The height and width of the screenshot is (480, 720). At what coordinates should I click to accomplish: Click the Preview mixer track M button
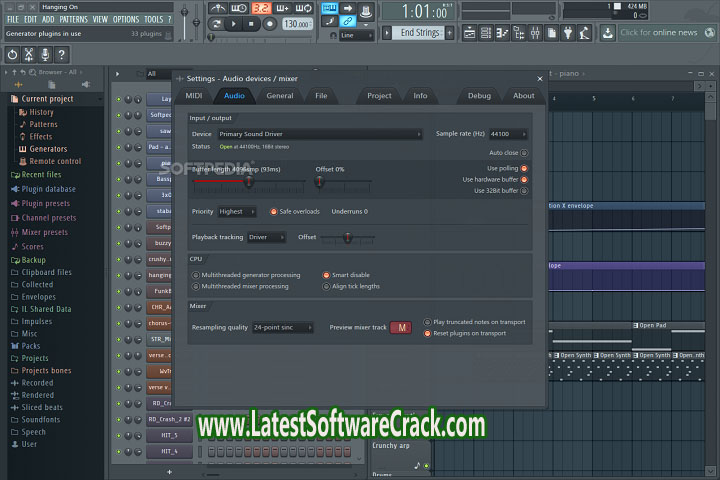point(400,327)
